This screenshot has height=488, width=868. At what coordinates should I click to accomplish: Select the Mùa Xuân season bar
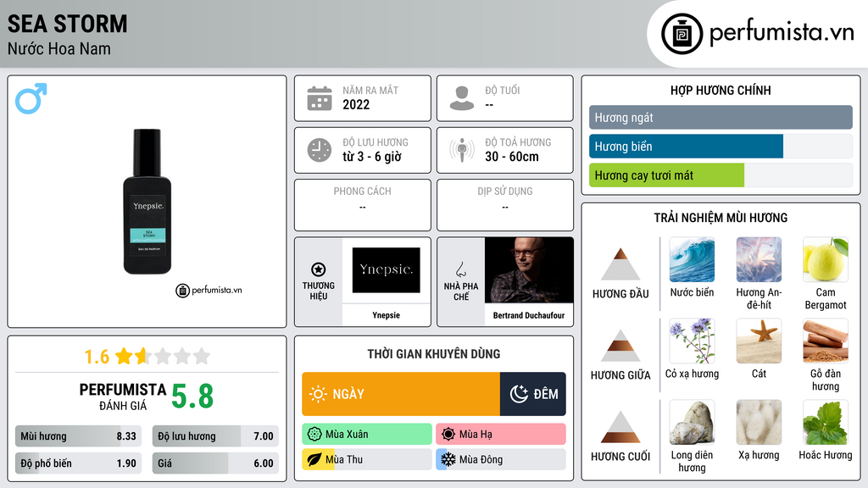tap(367, 435)
